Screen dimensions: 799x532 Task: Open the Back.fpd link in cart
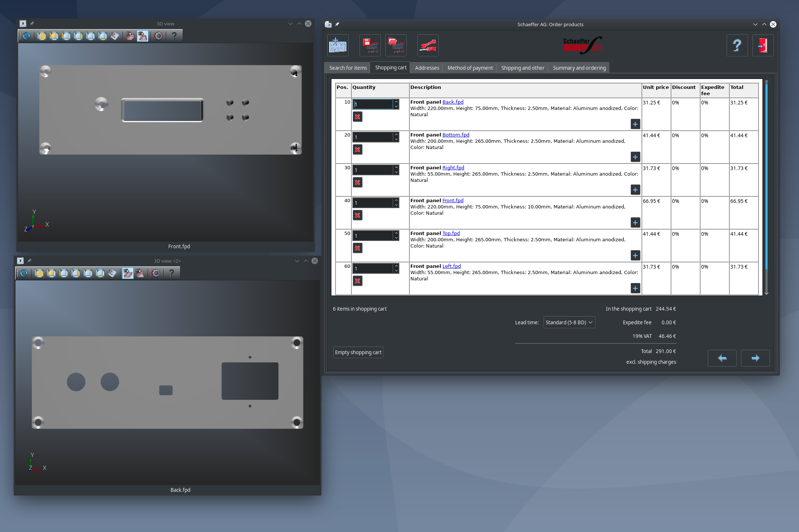[453, 102]
